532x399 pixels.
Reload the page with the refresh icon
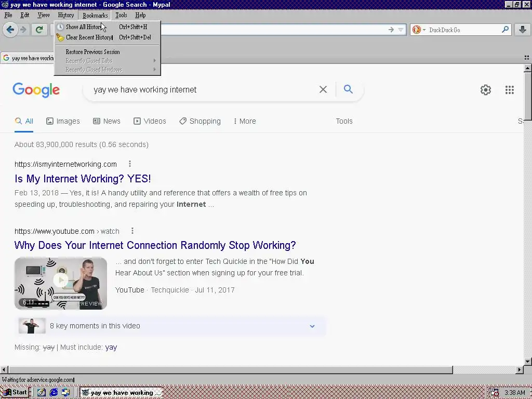click(x=39, y=30)
